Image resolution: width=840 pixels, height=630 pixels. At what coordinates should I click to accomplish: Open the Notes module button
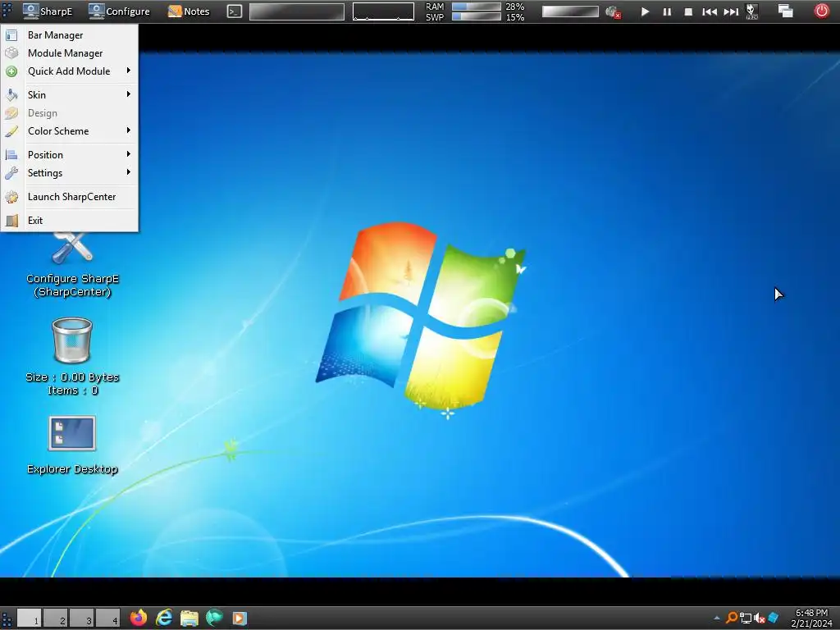[x=189, y=11]
